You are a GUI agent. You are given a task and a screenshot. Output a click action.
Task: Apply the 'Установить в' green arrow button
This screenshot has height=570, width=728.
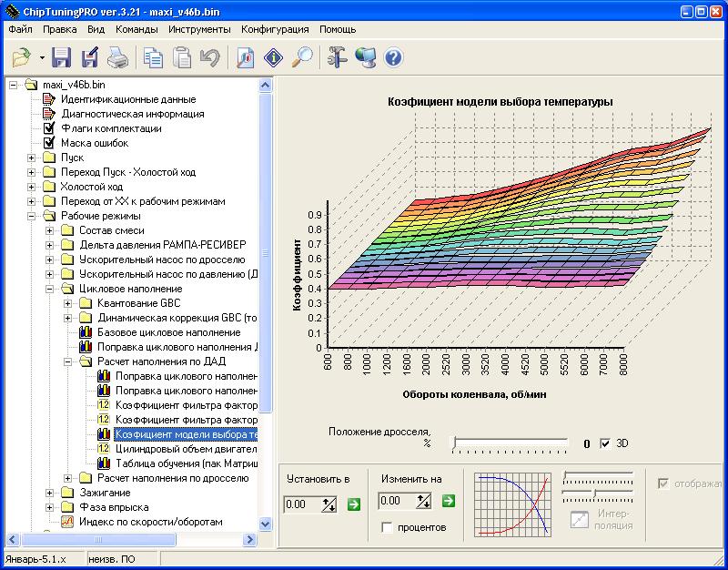click(x=353, y=504)
